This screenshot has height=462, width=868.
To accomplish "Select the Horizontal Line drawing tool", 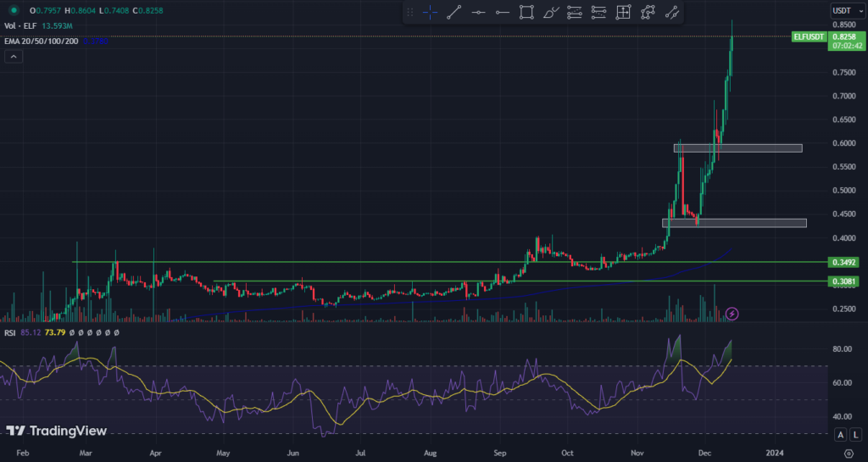I will click(x=478, y=12).
